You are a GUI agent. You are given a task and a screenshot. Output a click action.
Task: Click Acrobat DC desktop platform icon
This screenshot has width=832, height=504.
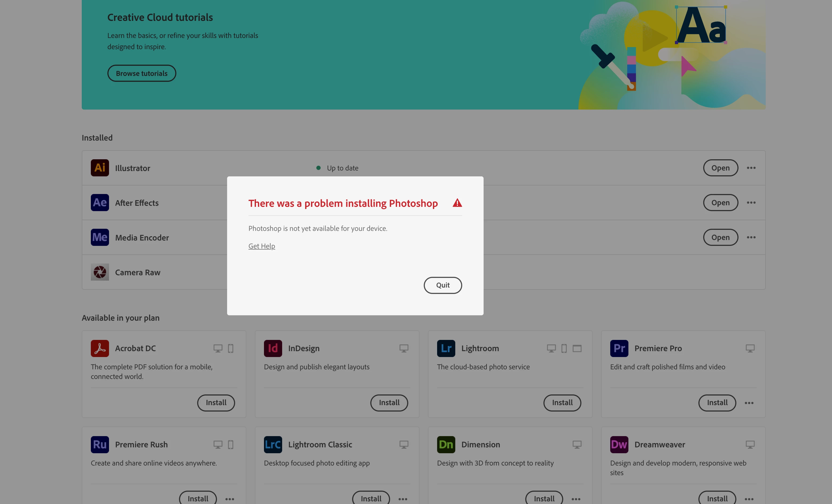pos(218,348)
